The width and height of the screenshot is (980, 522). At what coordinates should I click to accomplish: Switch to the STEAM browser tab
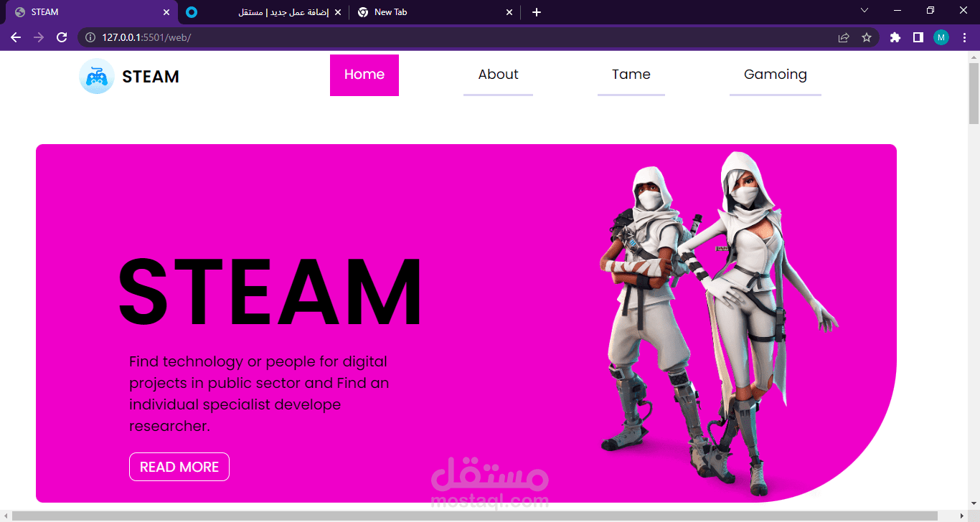coord(92,12)
